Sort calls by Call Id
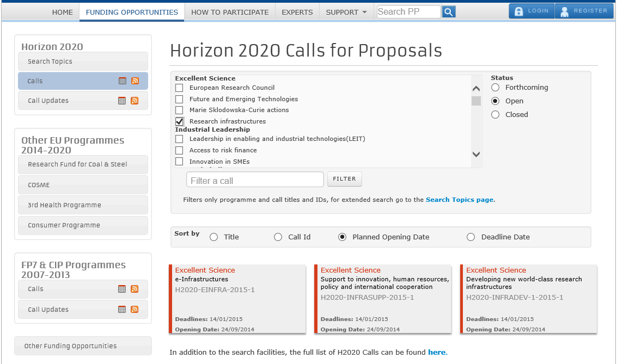Image resolution: width=617 pixels, height=364 pixels. (278, 237)
